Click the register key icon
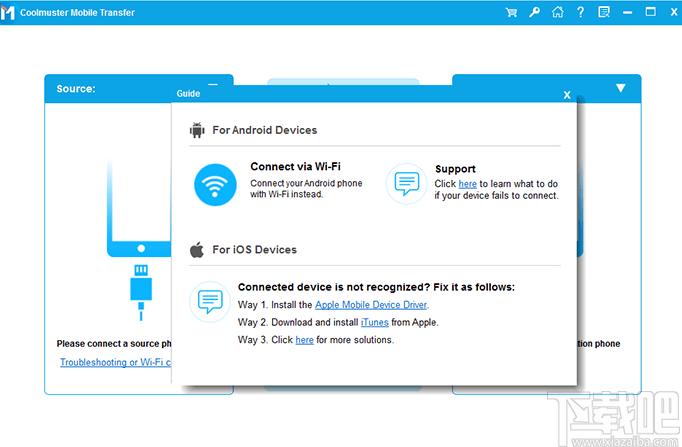 pyautogui.click(x=534, y=12)
